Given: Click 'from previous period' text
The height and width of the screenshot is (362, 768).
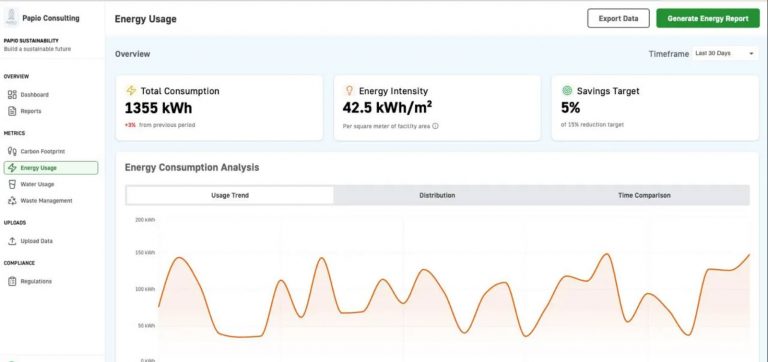Looking at the screenshot, I should click(167, 125).
